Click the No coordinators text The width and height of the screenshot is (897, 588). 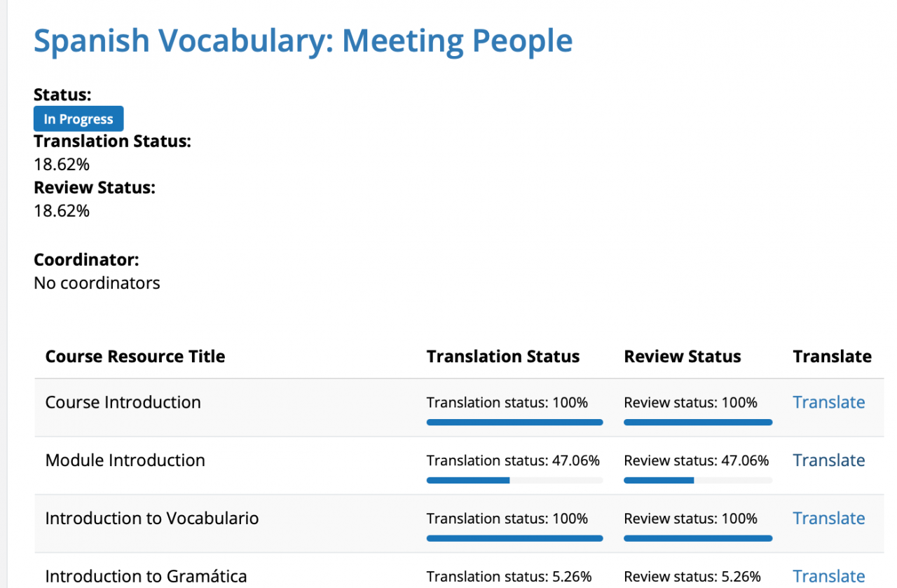click(x=97, y=283)
